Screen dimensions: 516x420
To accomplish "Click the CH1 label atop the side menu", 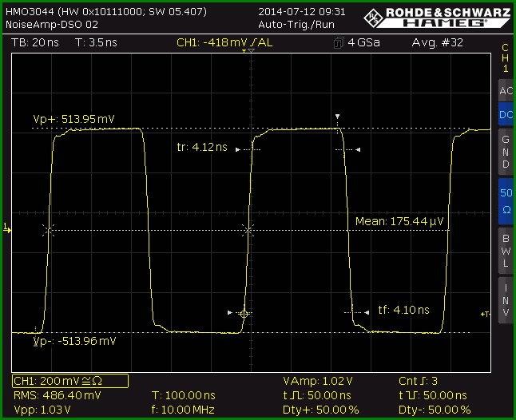I will 506,58.
